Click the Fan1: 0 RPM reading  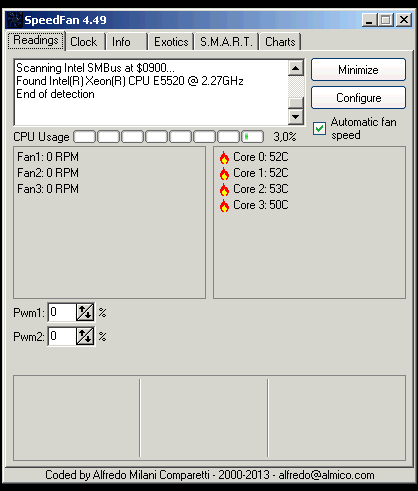click(48, 157)
